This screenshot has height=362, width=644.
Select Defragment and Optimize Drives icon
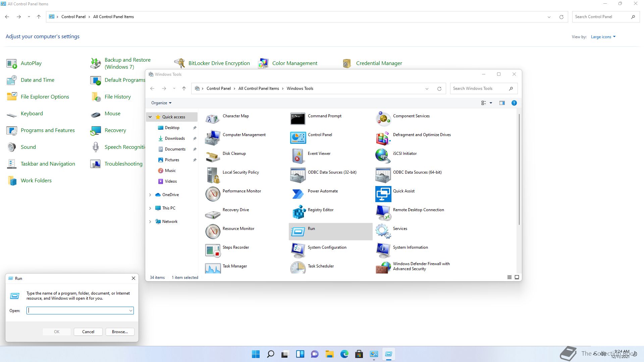pos(383,137)
